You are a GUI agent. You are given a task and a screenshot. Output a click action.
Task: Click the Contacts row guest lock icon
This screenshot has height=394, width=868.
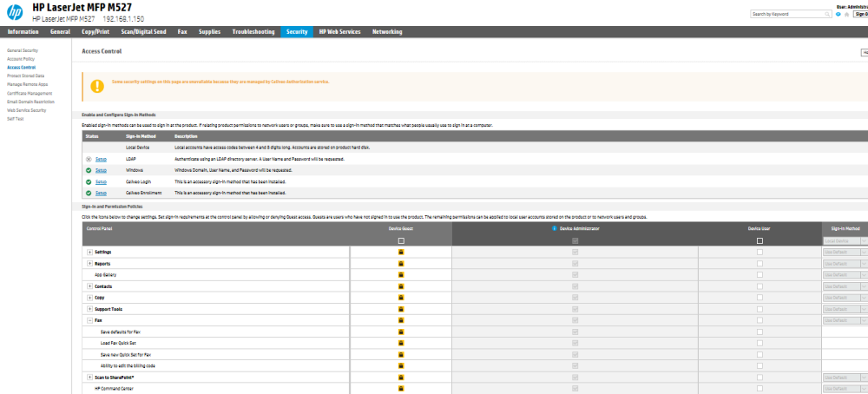click(401, 286)
